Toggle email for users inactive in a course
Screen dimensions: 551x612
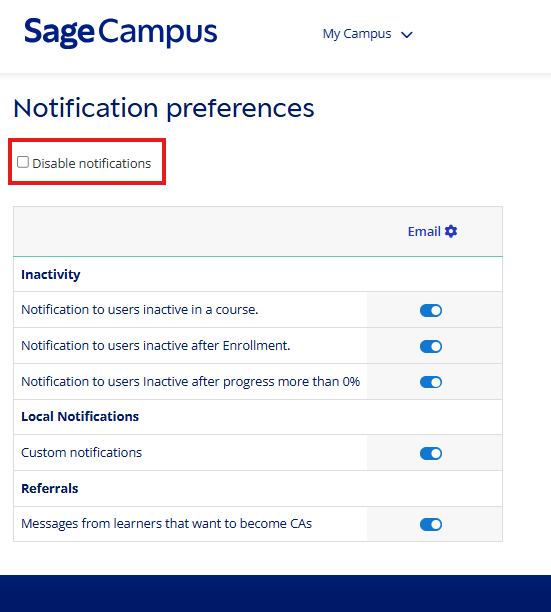(x=431, y=311)
